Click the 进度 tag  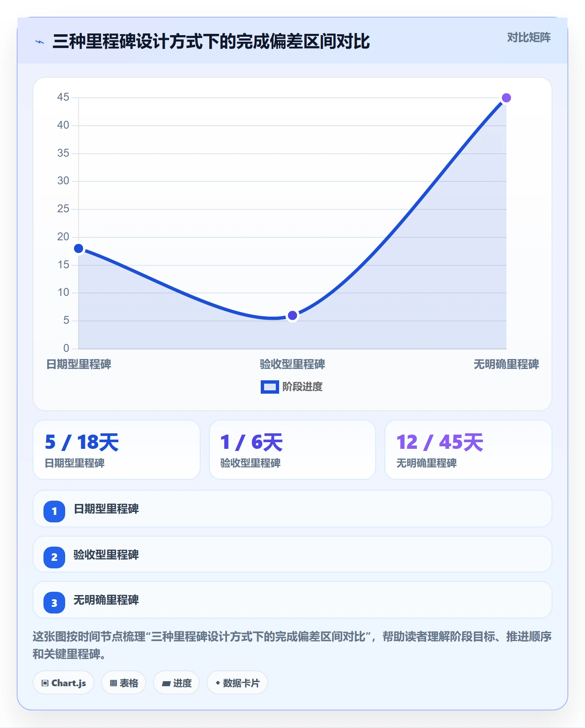click(176, 683)
